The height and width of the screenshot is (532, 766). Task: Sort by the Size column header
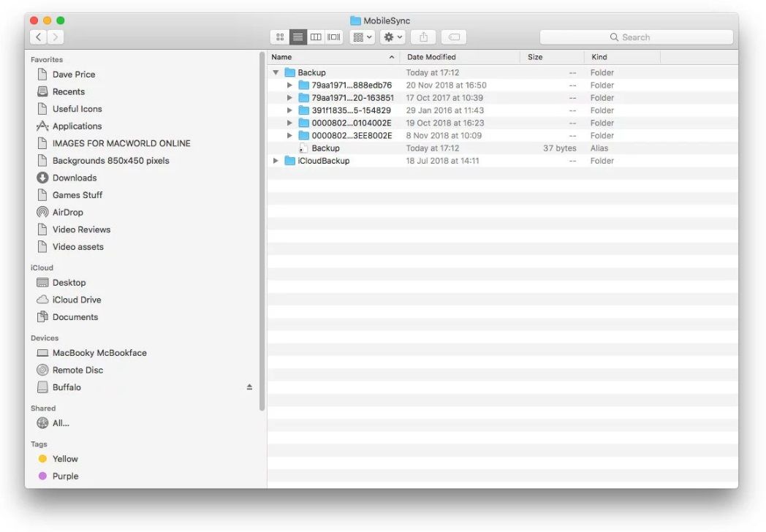click(552, 57)
